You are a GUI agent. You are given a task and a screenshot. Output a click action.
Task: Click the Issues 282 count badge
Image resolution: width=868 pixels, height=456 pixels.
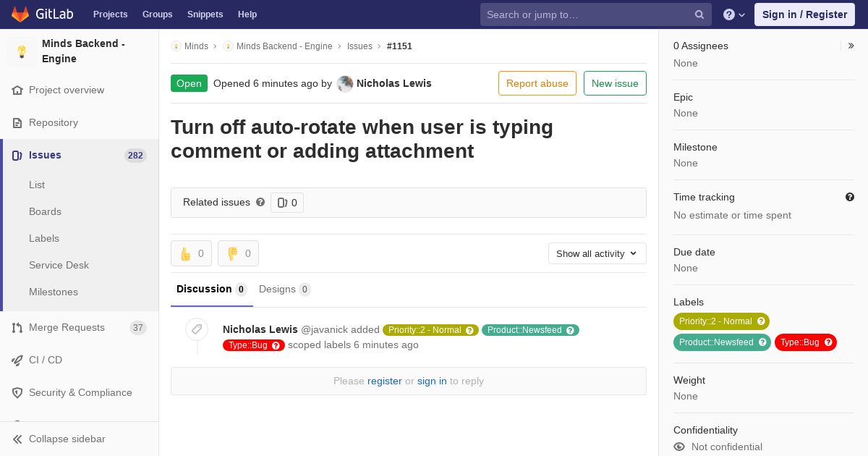135,156
